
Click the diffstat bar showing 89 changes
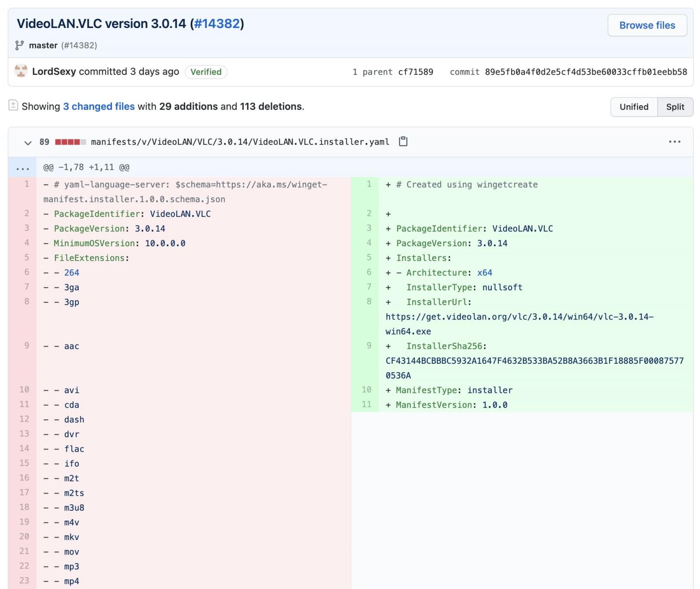[x=70, y=142]
